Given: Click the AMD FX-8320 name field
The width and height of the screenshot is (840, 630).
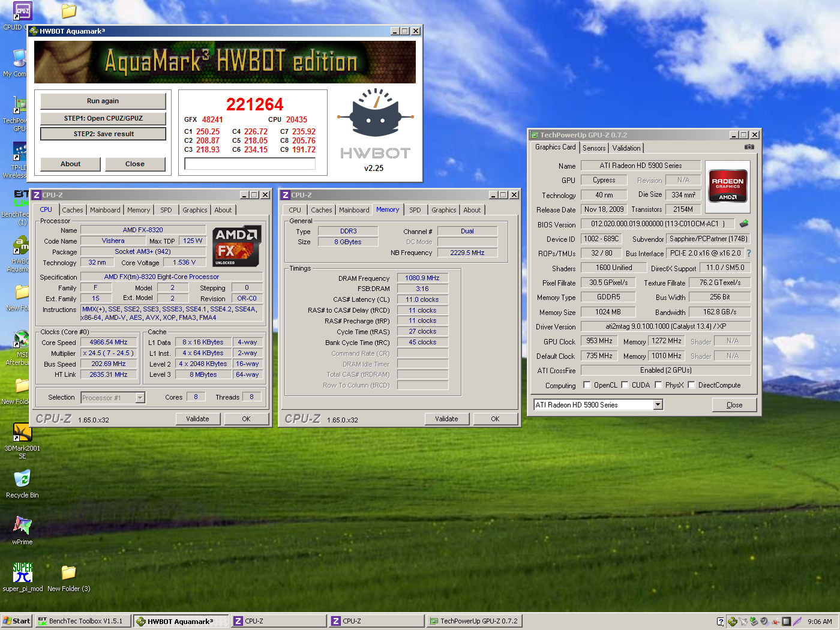Looking at the screenshot, I should [x=143, y=230].
